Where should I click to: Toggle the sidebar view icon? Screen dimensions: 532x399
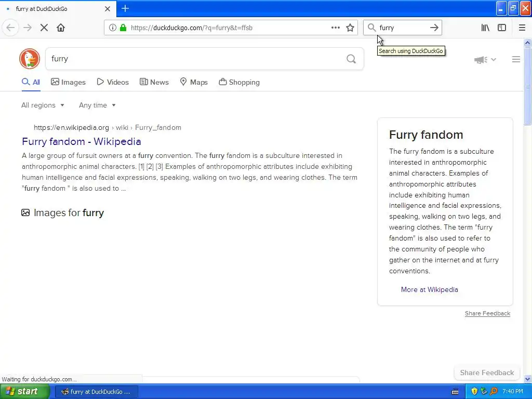pyautogui.click(x=502, y=28)
